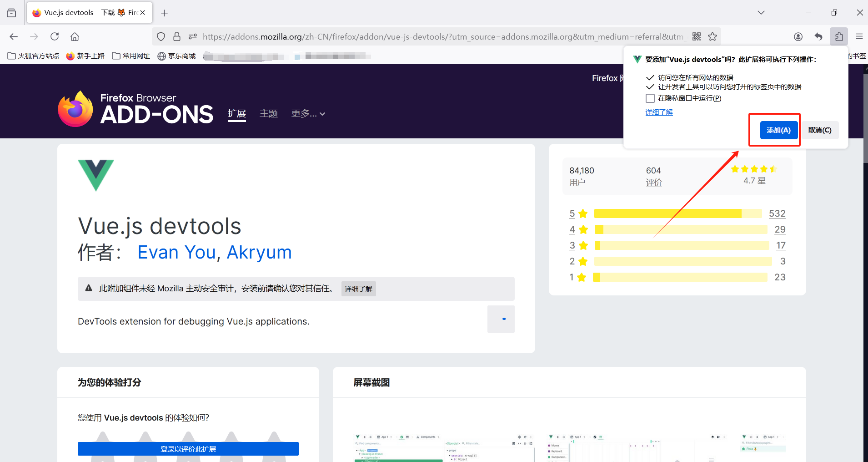Viewport: 868px width, 462px height.
Task: Select the 扩展 navigation tab
Action: click(x=236, y=113)
